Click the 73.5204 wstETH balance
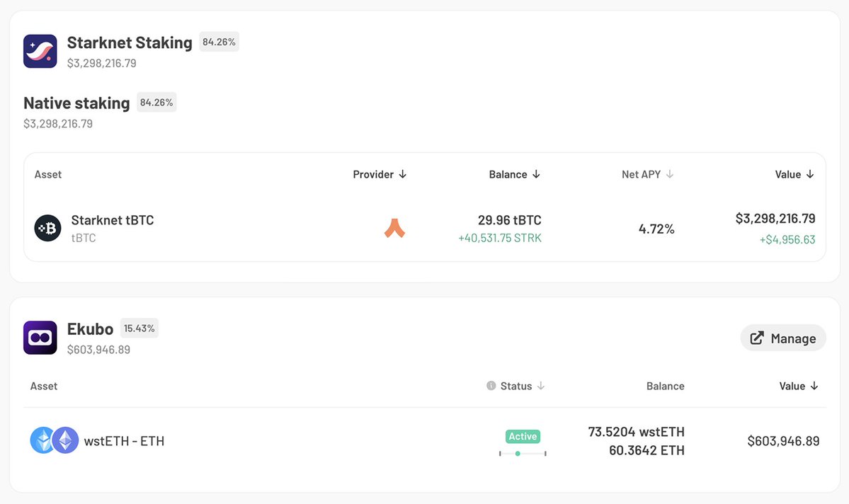This screenshot has width=849, height=504. click(636, 432)
